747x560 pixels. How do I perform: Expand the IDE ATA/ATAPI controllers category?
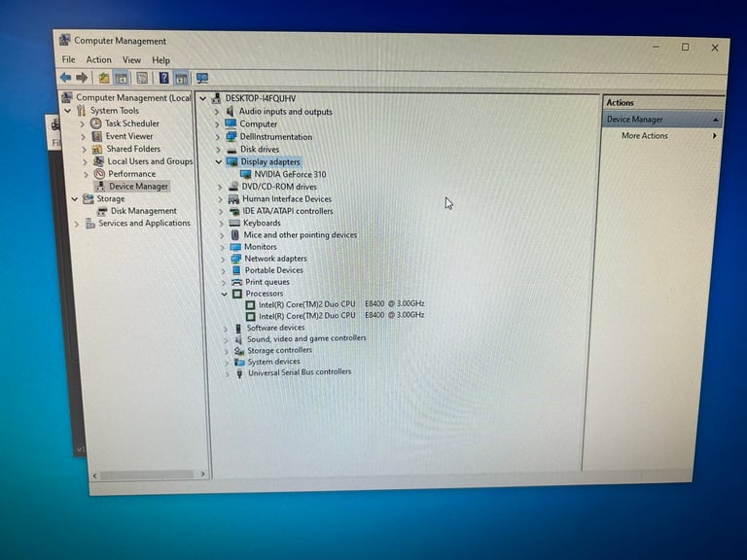(x=221, y=211)
